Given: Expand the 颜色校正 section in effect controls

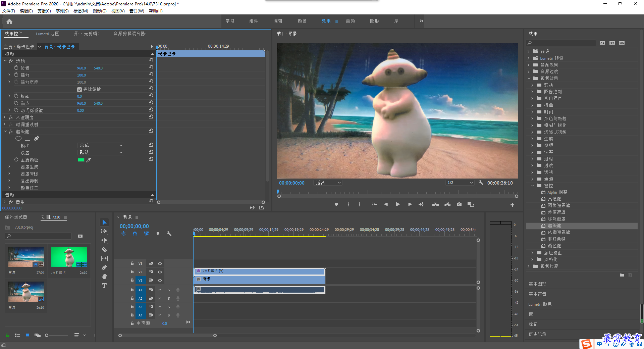Looking at the screenshot, I should (x=9, y=188).
